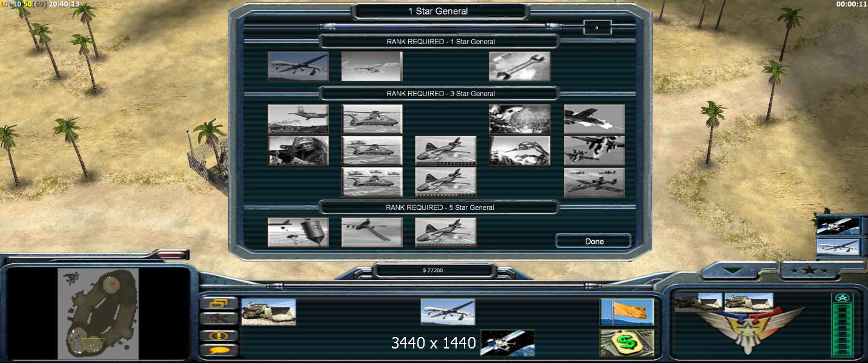Screen dimensions: 868x363
Task: Choose the single Comanche helicopter icon
Action: click(372, 119)
